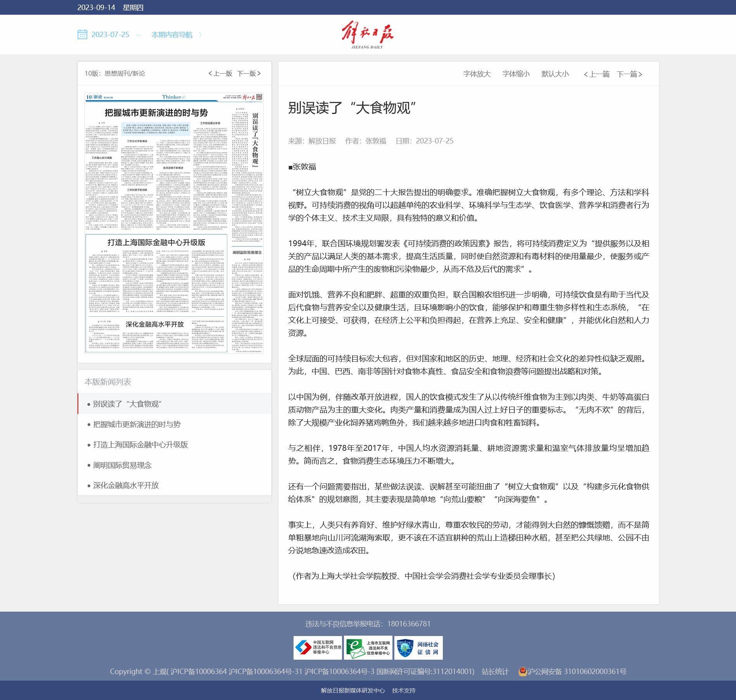Click the 网络社会征信网 badge
Viewport: 736px width, 700px height.
418,648
